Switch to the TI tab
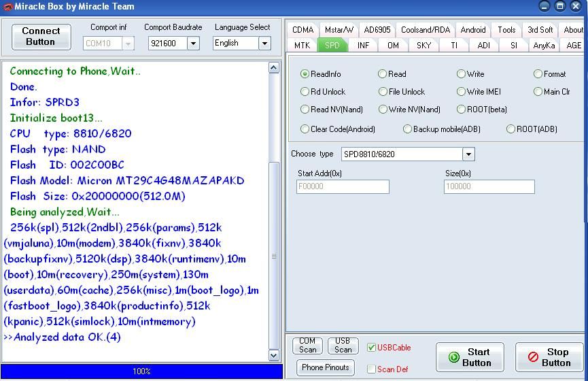This screenshot has height=381, width=588. [x=454, y=46]
